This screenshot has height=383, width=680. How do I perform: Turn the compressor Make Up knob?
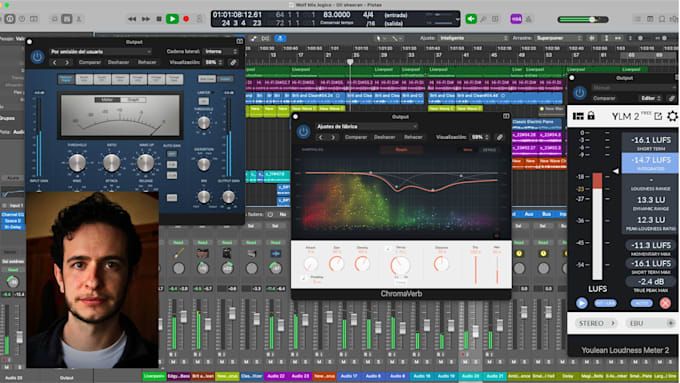coord(145,162)
